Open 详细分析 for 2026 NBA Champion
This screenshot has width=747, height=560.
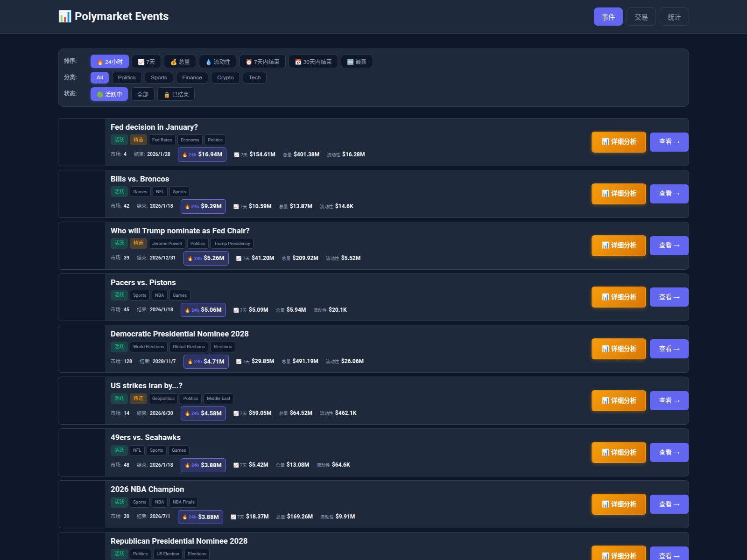coord(619,504)
